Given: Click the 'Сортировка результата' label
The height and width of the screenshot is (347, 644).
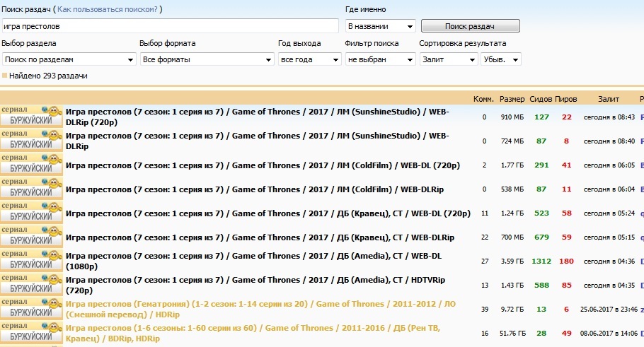Looking at the screenshot, I should [462, 43].
